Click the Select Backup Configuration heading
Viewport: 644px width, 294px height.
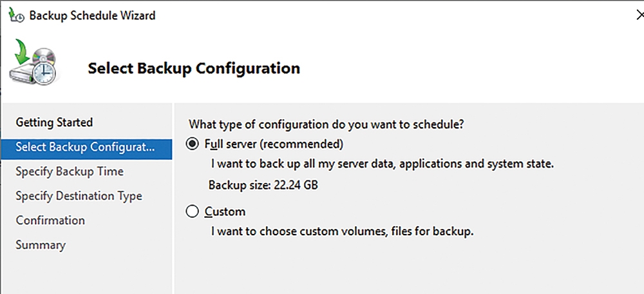(194, 68)
